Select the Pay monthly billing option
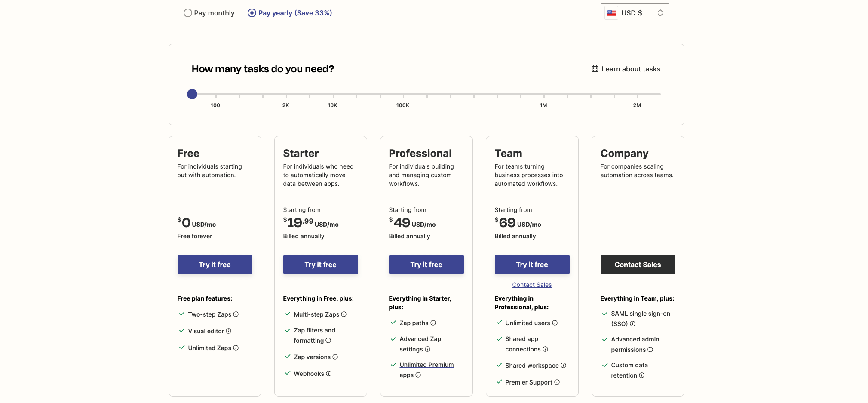The image size is (868, 403). (x=187, y=13)
